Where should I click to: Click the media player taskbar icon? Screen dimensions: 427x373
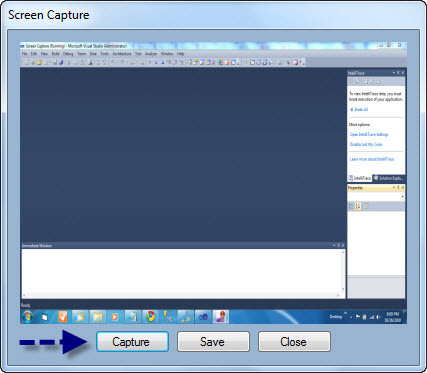(115, 316)
